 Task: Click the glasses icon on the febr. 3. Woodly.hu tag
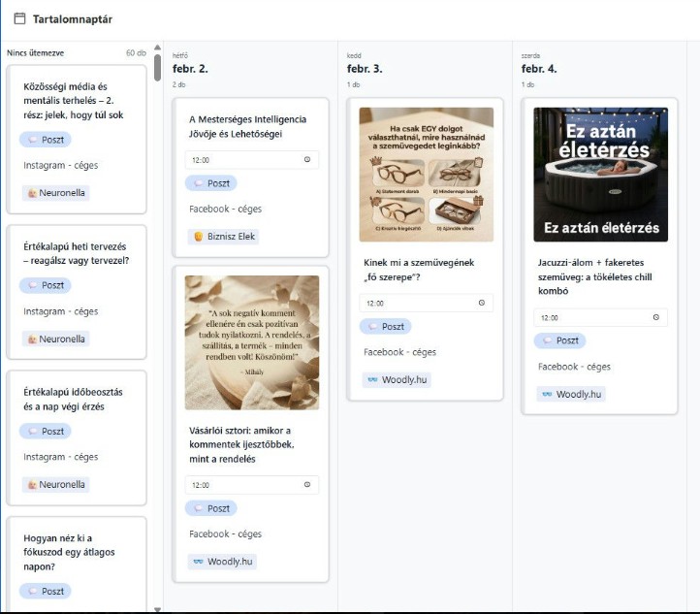[x=372, y=379]
